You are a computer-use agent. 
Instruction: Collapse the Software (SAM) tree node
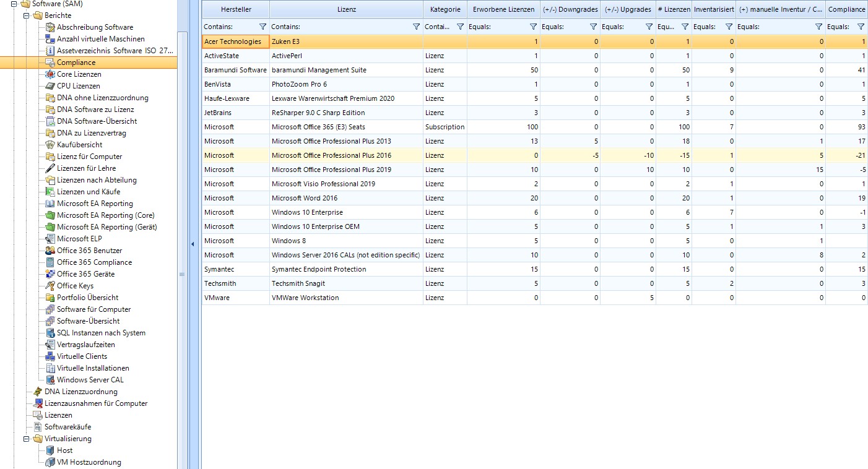pyautogui.click(x=14, y=4)
